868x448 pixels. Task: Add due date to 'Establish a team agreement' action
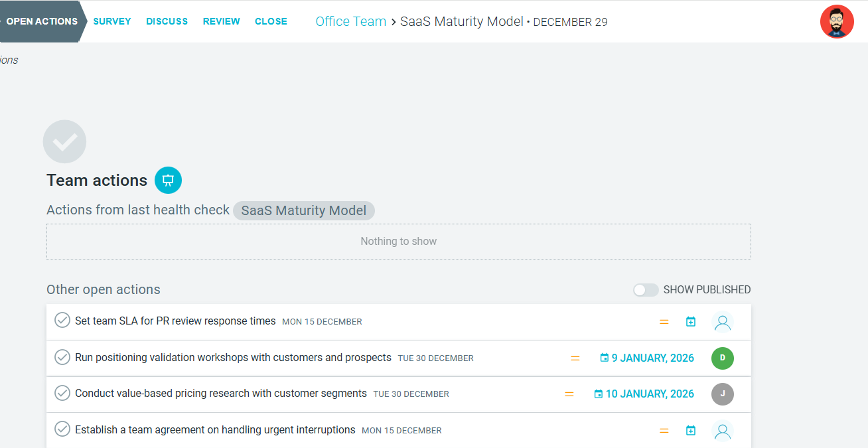pyautogui.click(x=691, y=431)
